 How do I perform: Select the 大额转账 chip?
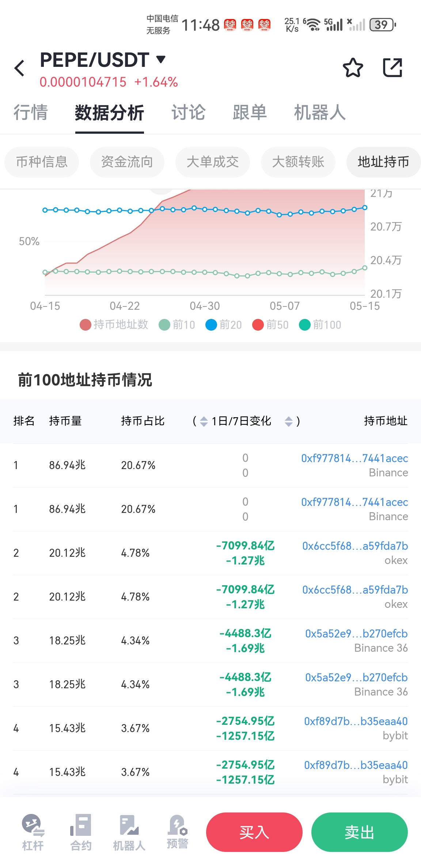click(x=298, y=162)
